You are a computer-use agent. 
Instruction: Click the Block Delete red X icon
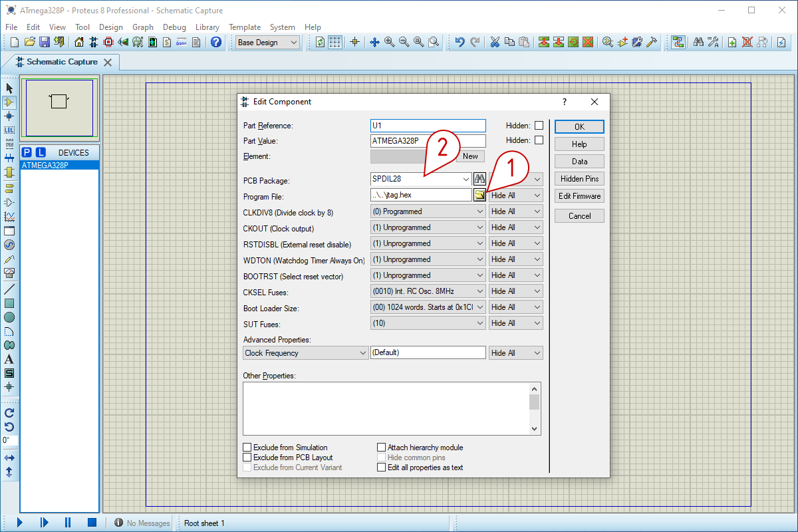coord(588,42)
